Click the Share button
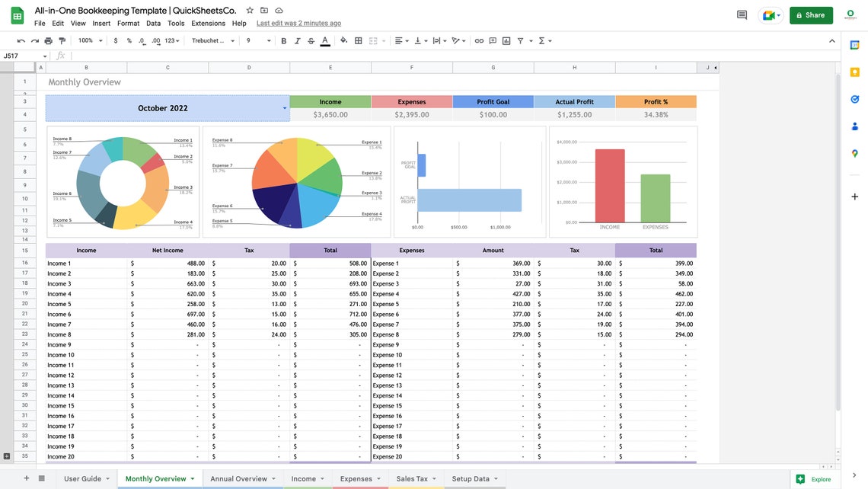The image size is (868, 489). pyautogui.click(x=811, y=14)
